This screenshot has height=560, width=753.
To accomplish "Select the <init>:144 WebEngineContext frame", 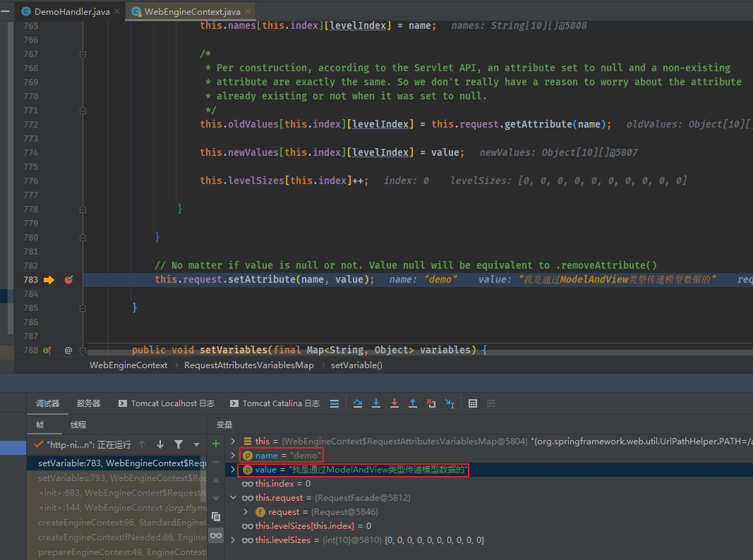I will 116,508.
